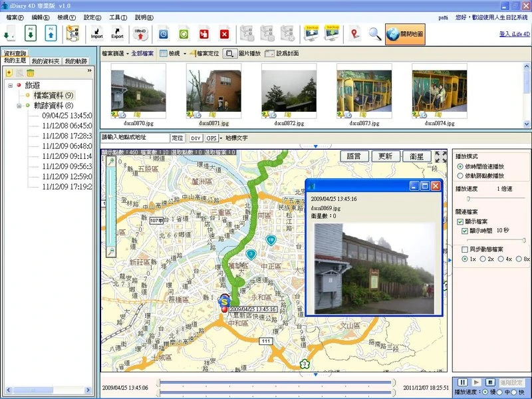Click the iLife4D upload icon

click(140, 33)
